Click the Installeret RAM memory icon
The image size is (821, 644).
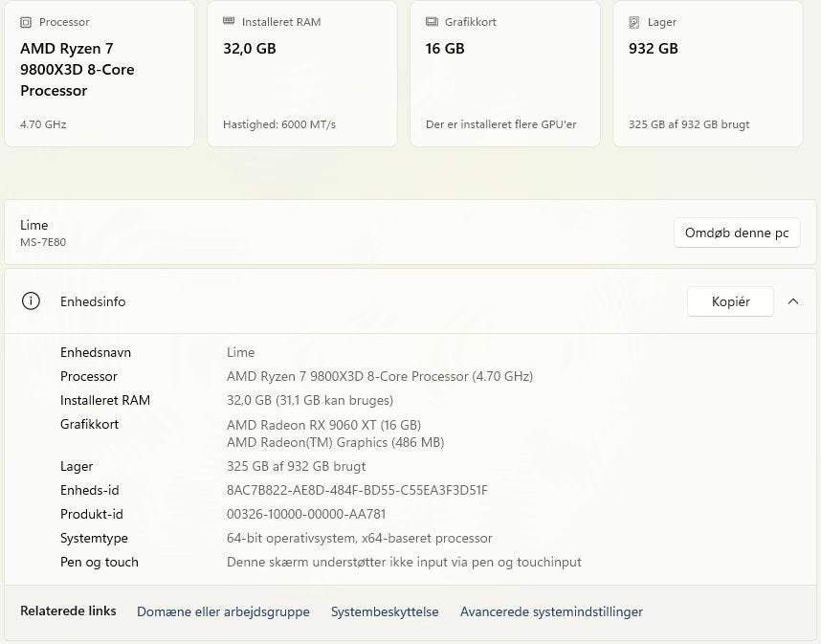pos(229,21)
